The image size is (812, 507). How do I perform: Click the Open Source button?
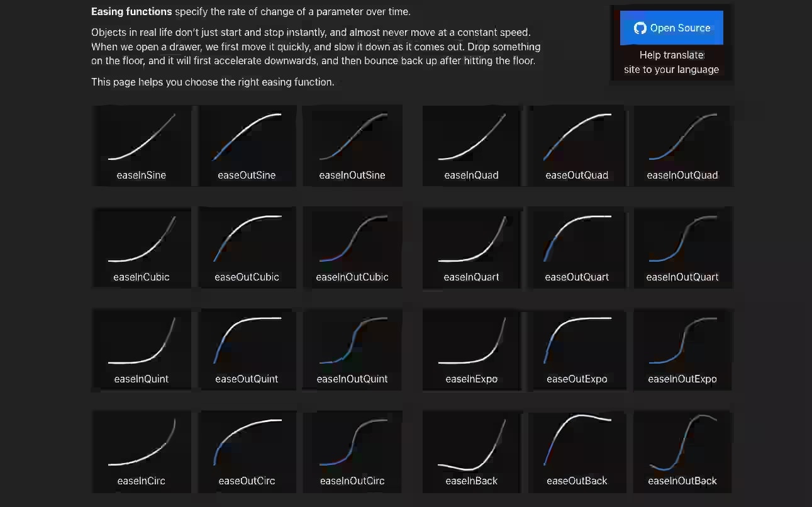click(671, 28)
